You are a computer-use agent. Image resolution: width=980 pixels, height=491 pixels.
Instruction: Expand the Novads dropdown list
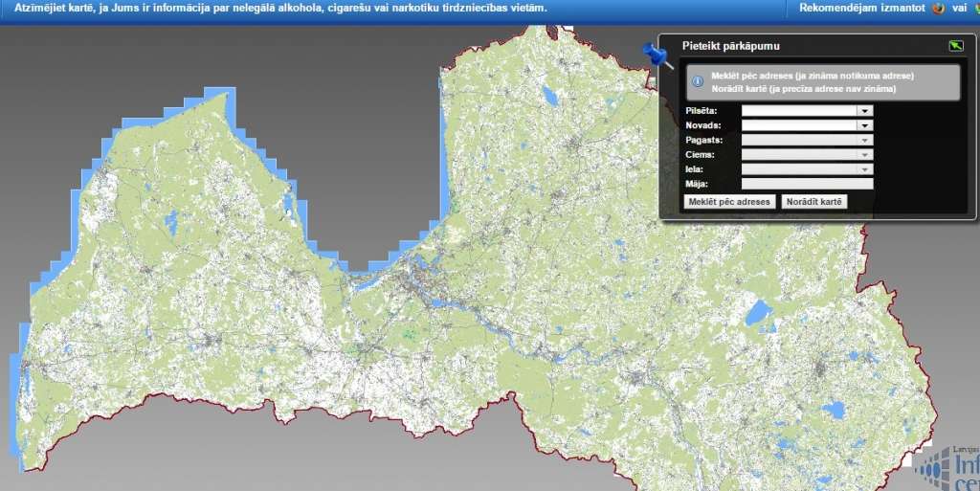pos(865,125)
